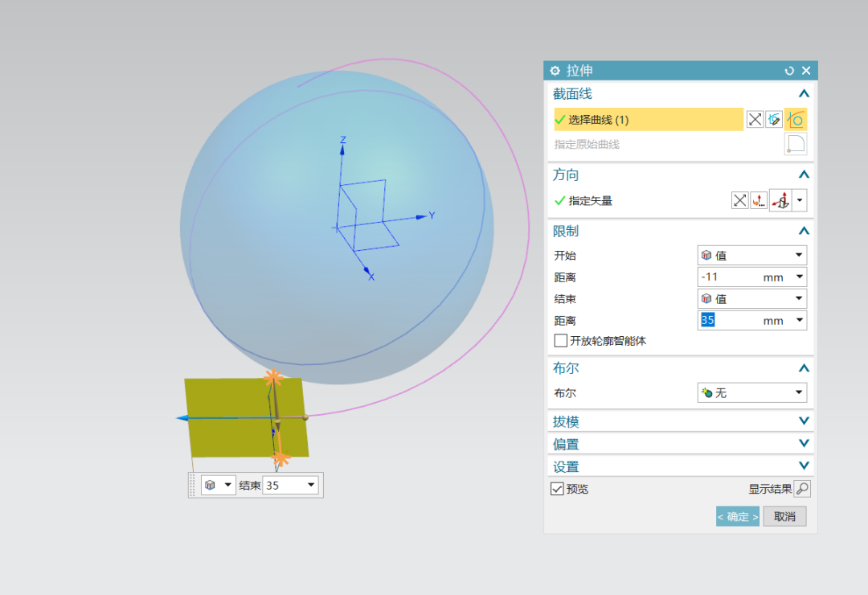The height and width of the screenshot is (595, 868).
Task: Open the curve rule editing icon
Action: (774, 119)
